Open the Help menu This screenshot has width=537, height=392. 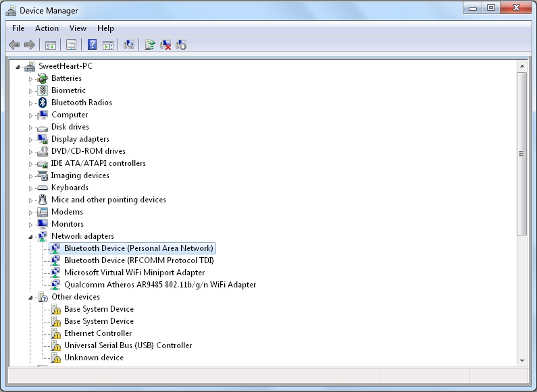[105, 28]
